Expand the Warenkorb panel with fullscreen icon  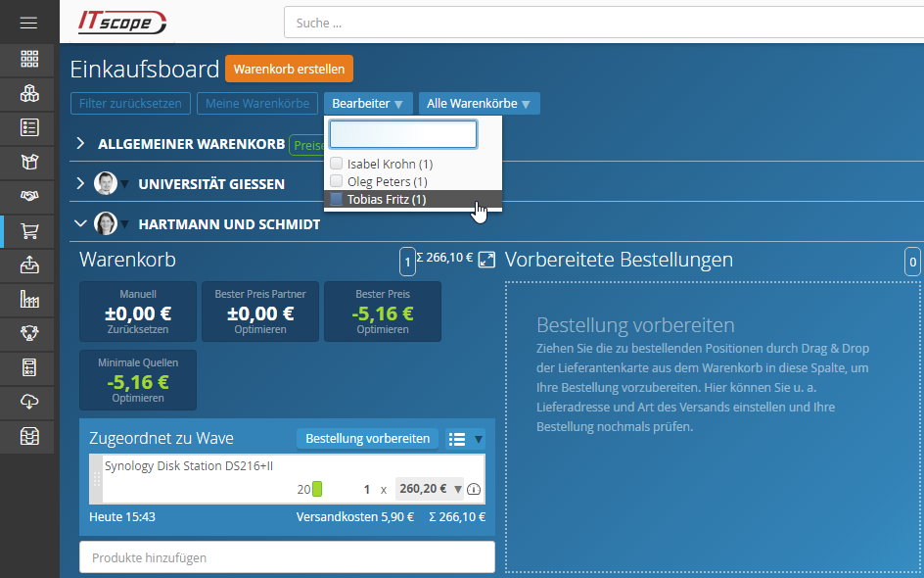click(x=485, y=260)
